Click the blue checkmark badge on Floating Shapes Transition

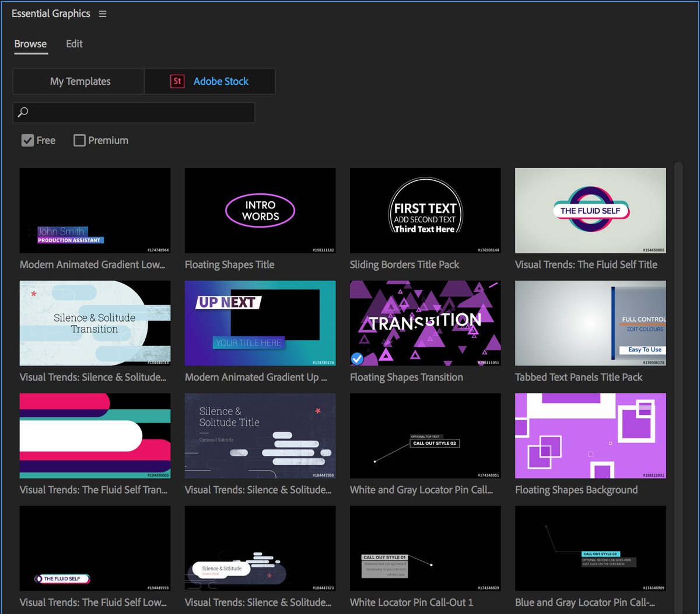click(357, 358)
